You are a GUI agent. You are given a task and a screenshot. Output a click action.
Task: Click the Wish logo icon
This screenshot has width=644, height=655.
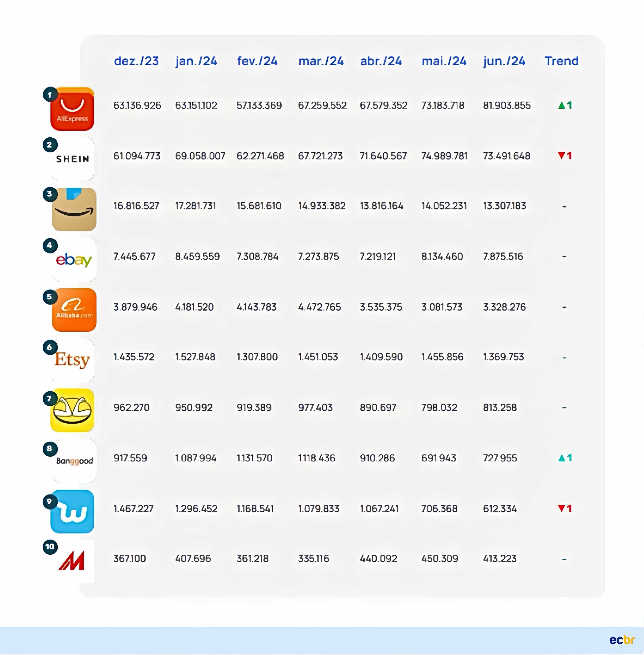point(72,512)
